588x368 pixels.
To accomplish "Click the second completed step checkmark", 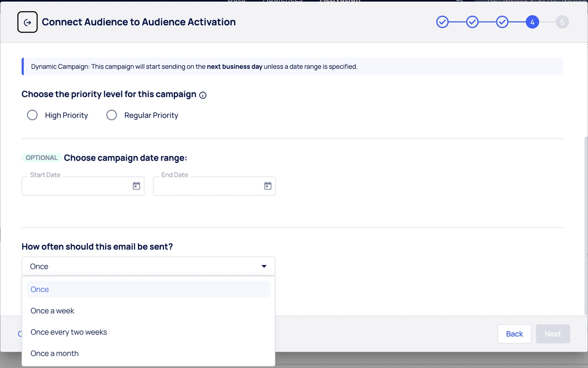I will click(472, 22).
